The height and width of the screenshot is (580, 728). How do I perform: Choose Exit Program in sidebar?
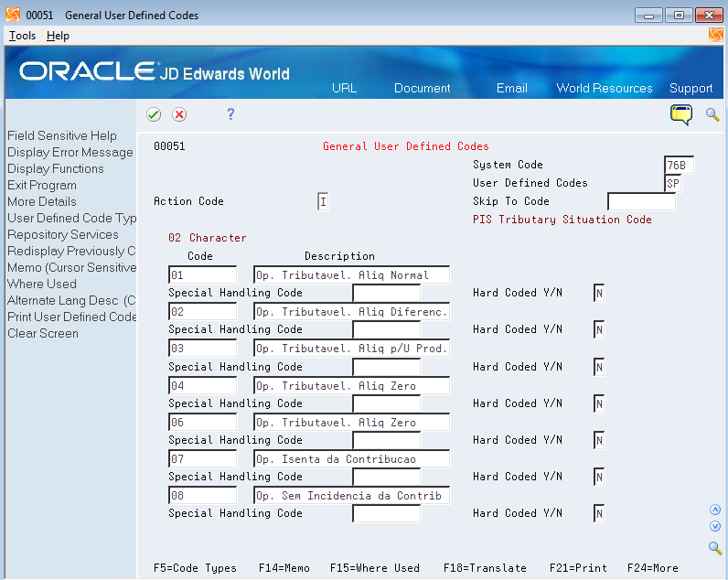42,186
